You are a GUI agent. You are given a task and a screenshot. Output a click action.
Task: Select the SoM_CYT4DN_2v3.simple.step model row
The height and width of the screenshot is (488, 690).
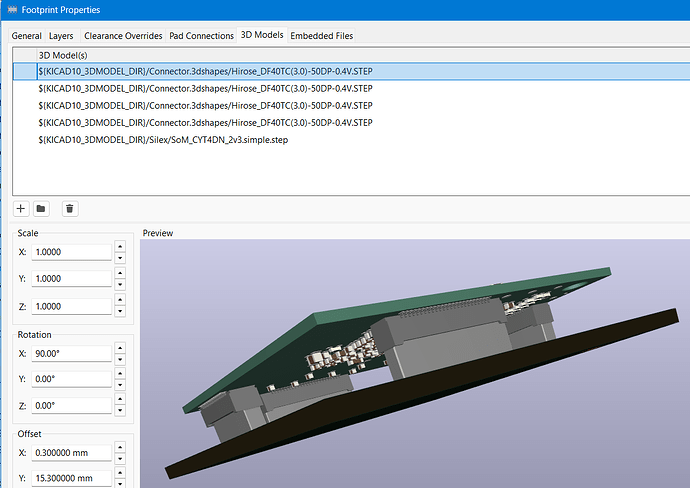pos(351,140)
